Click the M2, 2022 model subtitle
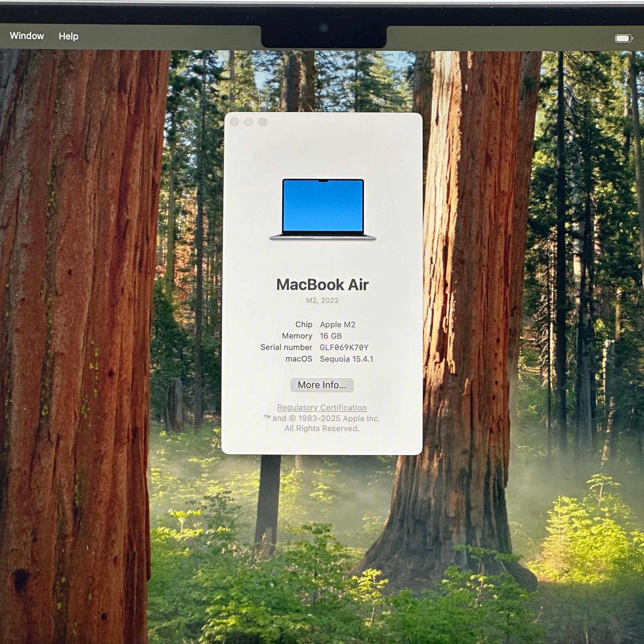The image size is (644, 644). pos(322,300)
